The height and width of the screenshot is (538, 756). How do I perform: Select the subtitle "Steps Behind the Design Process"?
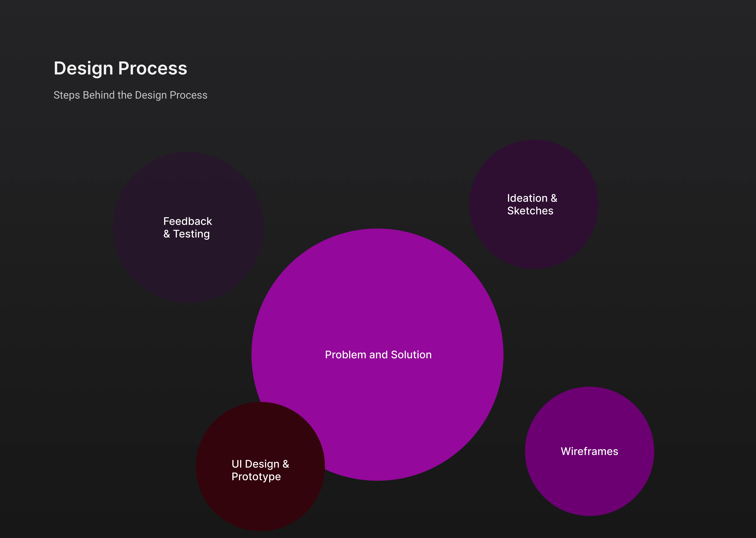[130, 95]
